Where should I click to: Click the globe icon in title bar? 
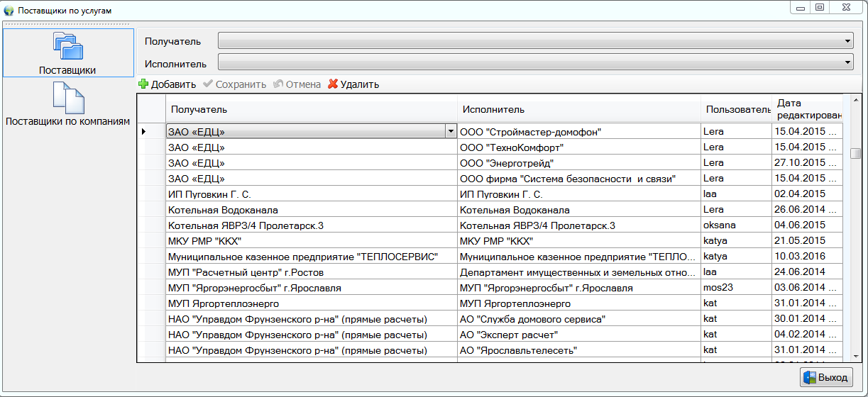(9, 11)
